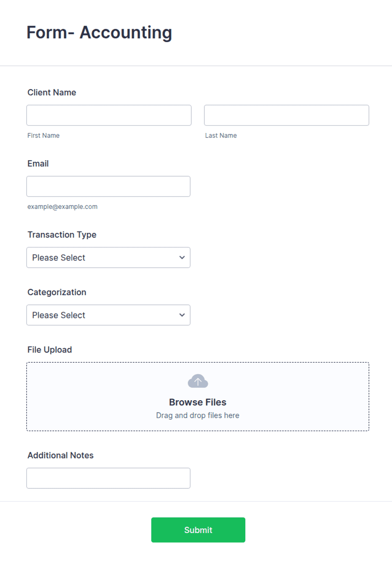Click the Categorization label

(x=57, y=292)
